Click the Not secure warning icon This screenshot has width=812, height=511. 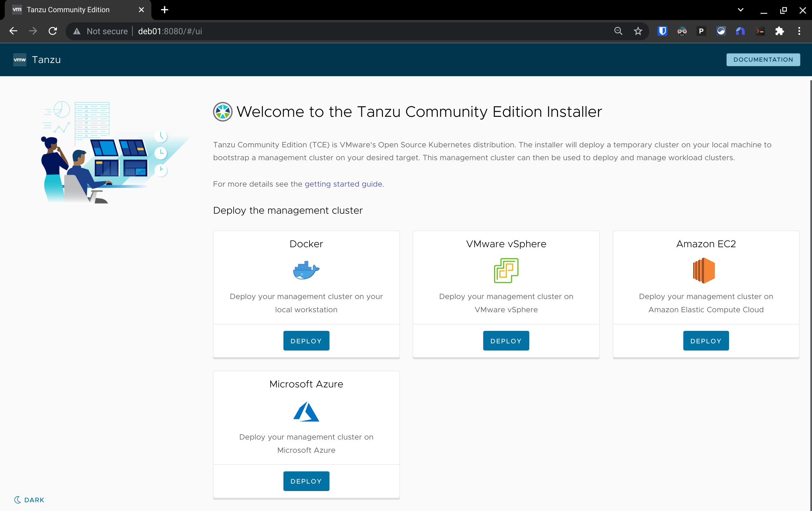pos(77,31)
